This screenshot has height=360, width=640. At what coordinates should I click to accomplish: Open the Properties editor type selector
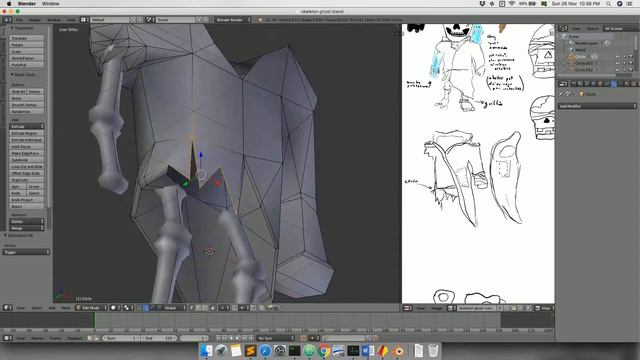[x=563, y=84]
